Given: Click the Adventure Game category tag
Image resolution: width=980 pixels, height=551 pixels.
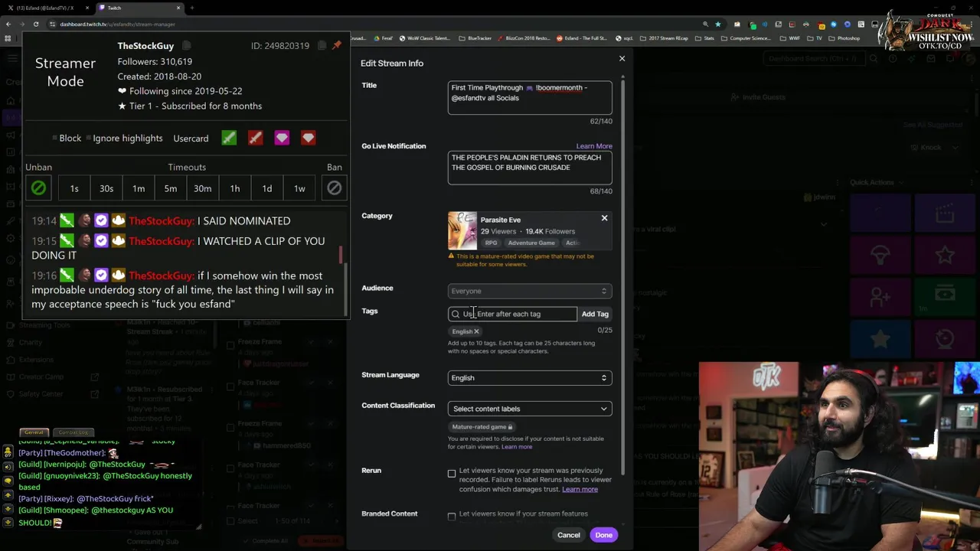Looking at the screenshot, I should [x=531, y=243].
